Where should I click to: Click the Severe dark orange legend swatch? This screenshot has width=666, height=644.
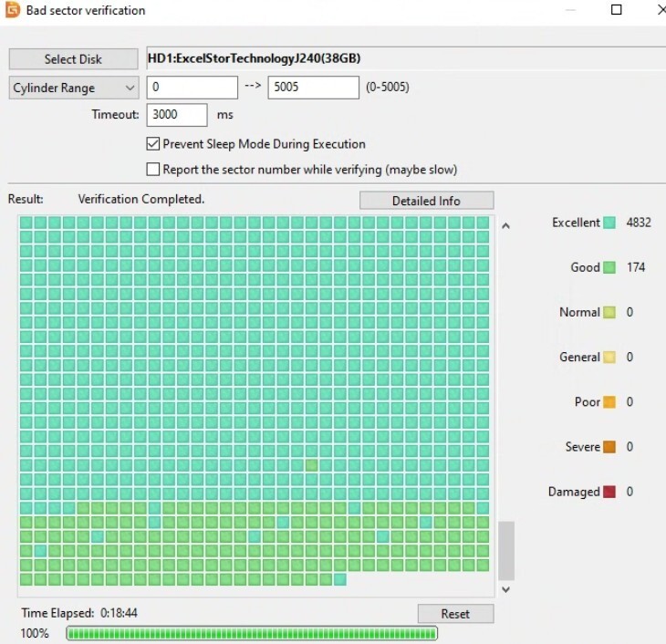coord(609,447)
